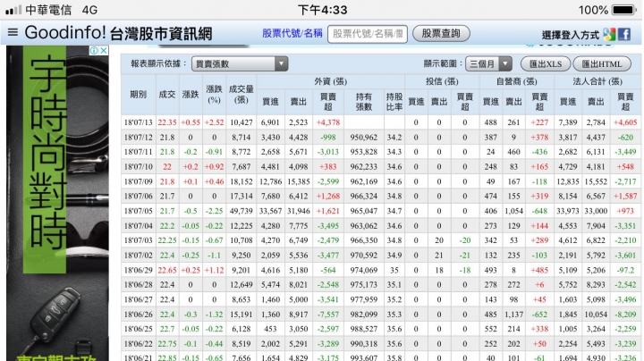Click the 期別 column header
Viewport: 644px width, 361px height.
click(138, 95)
